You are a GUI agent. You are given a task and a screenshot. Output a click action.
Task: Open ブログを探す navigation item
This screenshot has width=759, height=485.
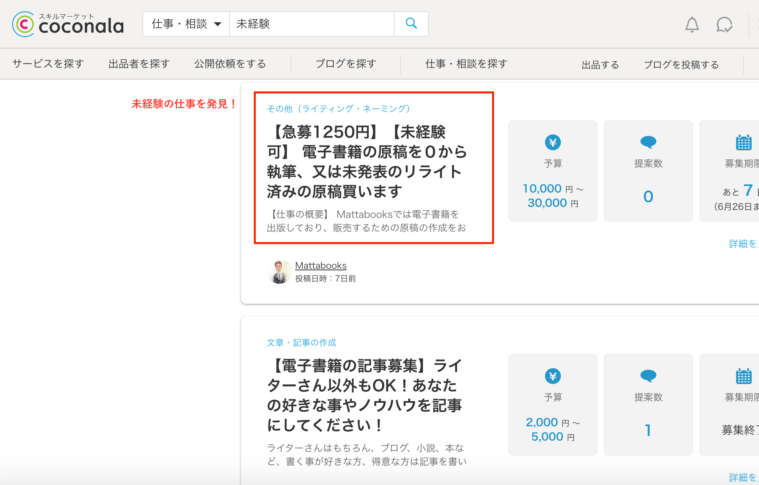(345, 64)
